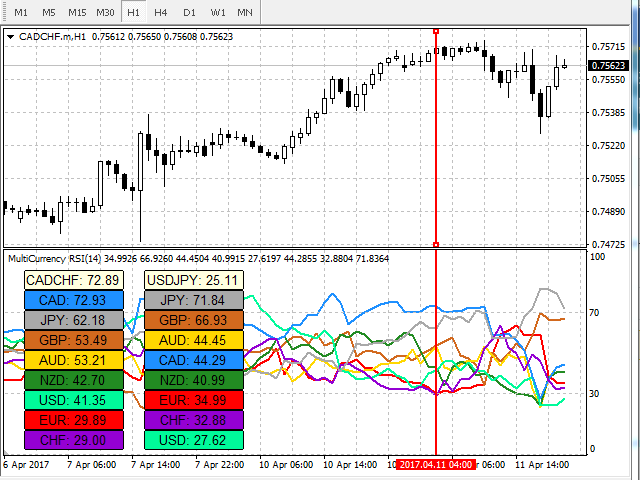Open the H4 timeframe
The width and height of the screenshot is (640, 480).
tap(161, 12)
